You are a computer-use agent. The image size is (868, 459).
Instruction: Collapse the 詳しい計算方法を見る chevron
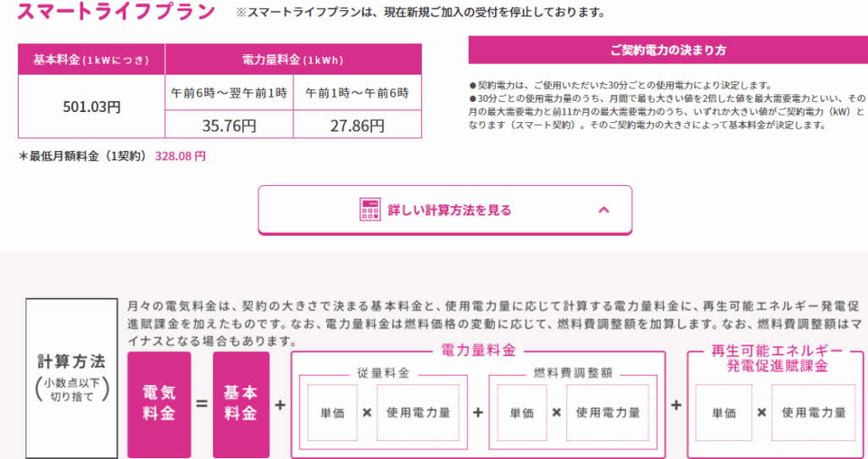coord(604,210)
